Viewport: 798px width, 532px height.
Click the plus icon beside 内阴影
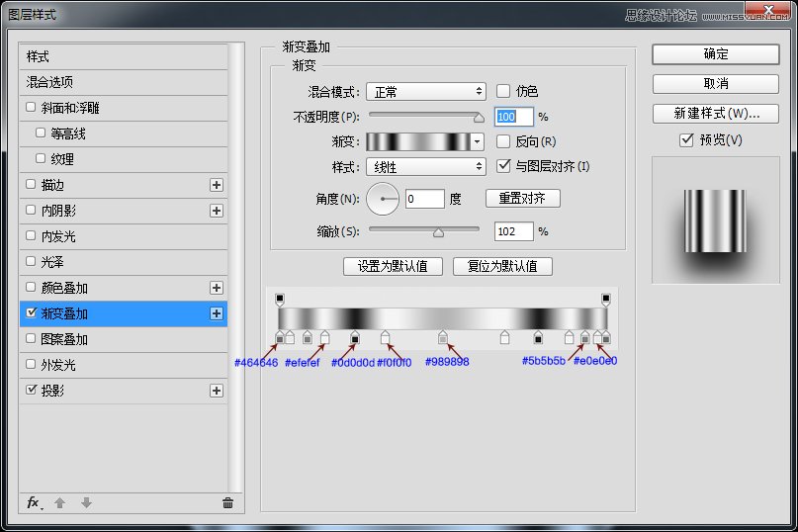point(217,211)
